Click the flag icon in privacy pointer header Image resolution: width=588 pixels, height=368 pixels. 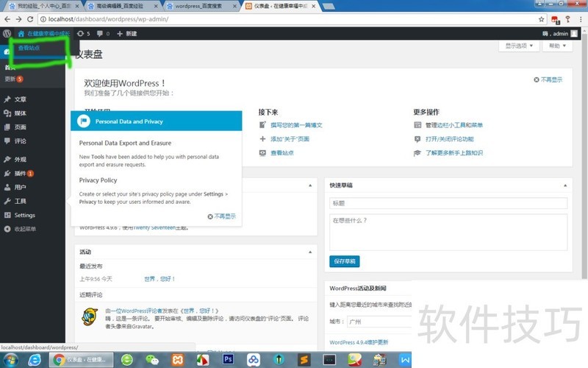point(84,121)
